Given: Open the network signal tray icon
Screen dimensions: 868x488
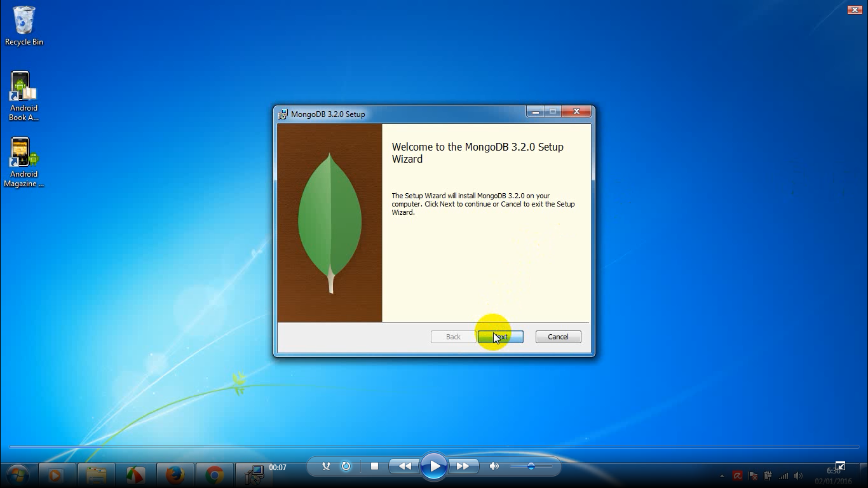Looking at the screenshot, I should pos(783,475).
